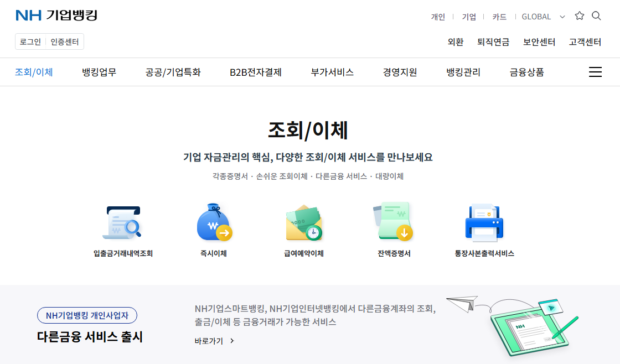620x364 pixels.
Task: Select the GLOBAL link
Action: pyautogui.click(x=536, y=17)
